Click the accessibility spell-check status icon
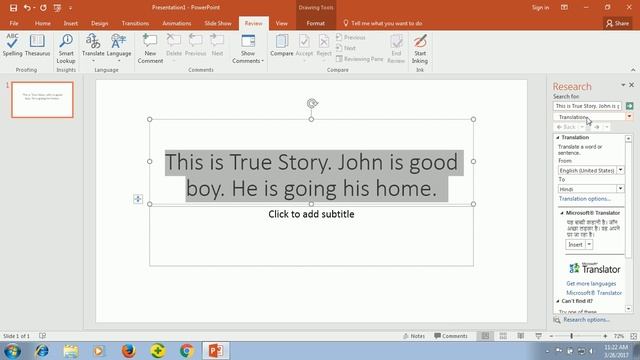 (x=42, y=336)
